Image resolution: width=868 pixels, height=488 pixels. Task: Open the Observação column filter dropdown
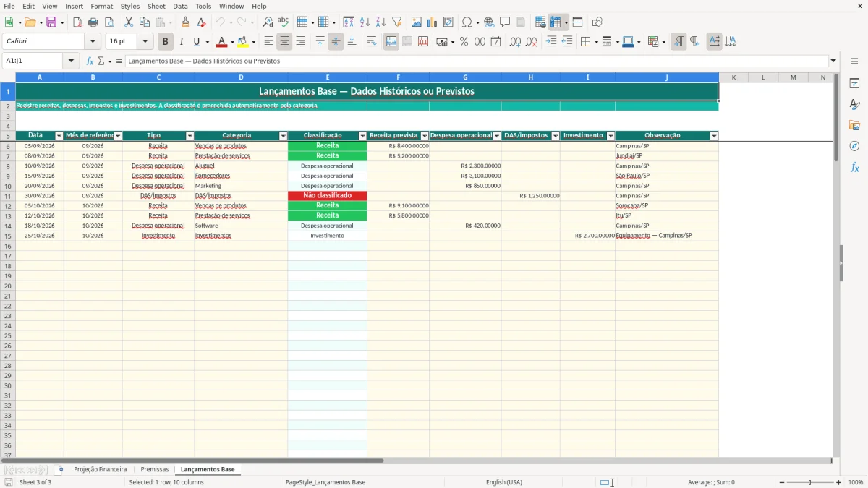(x=715, y=136)
